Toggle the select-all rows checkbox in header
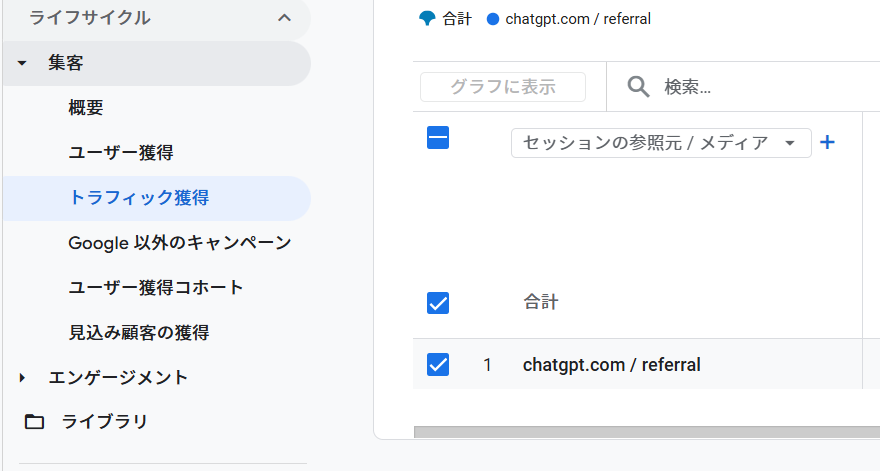This screenshot has height=471, width=880. pos(438,138)
